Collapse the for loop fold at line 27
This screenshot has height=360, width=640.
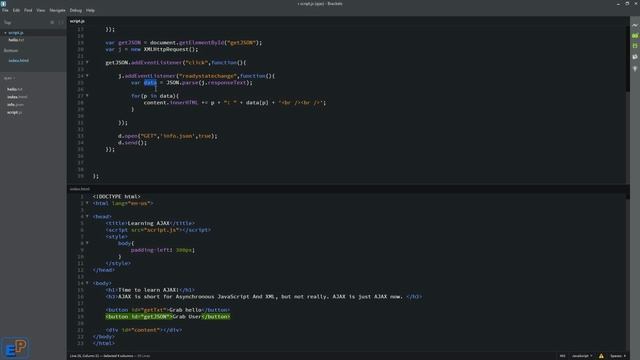(87, 96)
